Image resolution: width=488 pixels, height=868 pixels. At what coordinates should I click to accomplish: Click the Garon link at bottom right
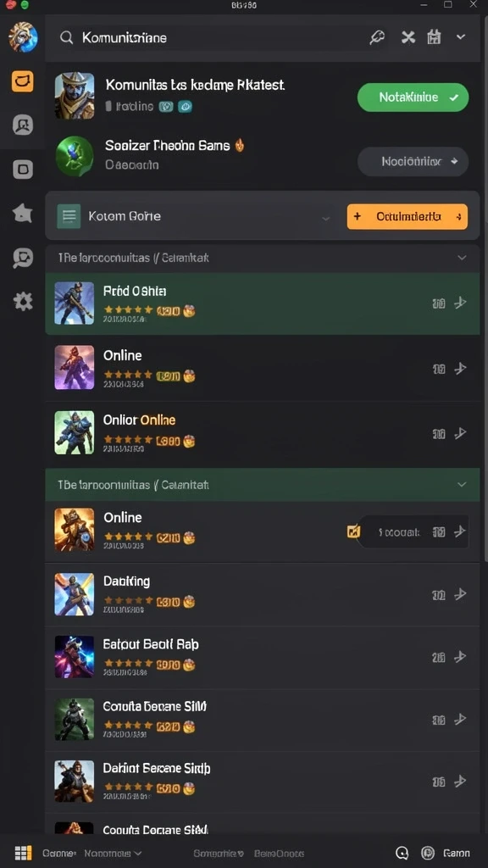tap(457, 853)
